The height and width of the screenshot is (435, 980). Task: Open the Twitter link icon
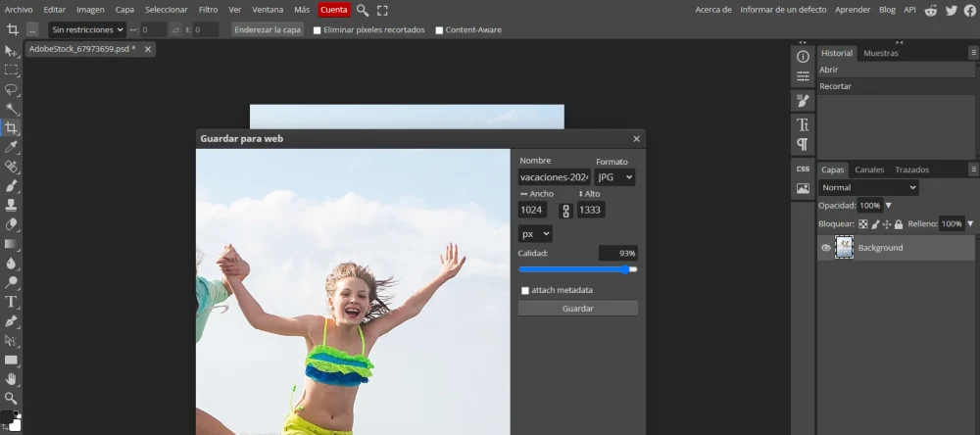click(x=952, y=10)
